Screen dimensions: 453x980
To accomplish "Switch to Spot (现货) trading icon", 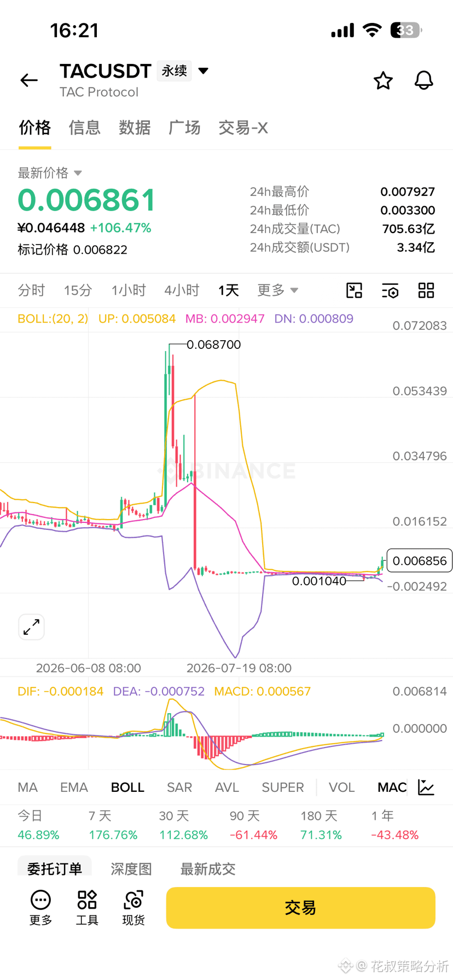I will (133, 908).
